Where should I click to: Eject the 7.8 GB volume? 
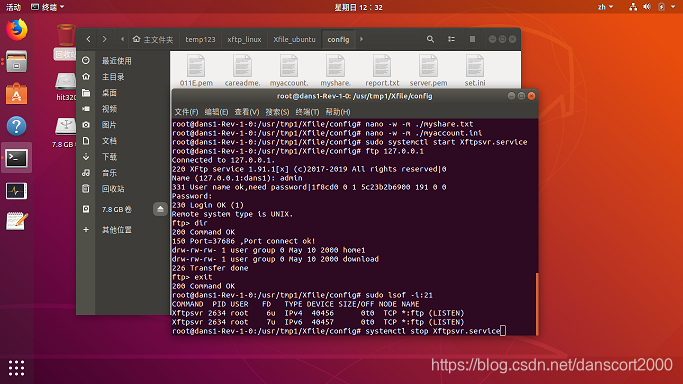pyautogui.click(x=160, y=209)
